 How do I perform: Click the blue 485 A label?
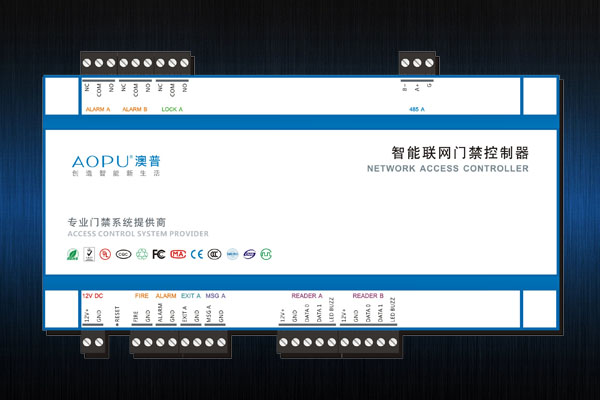tap(417, 109)
